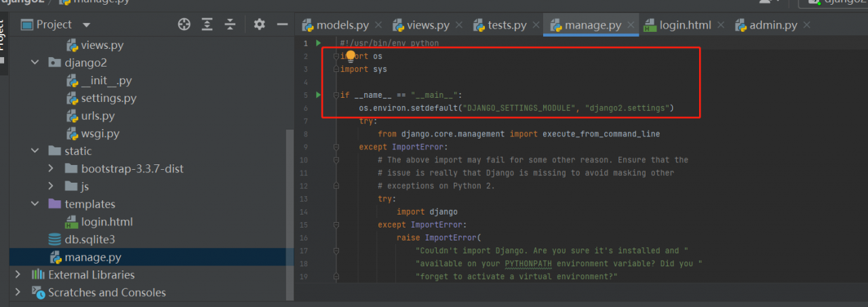Screen dimensions: 868x307
Task: Close the login.html tab
Action: 721,25
